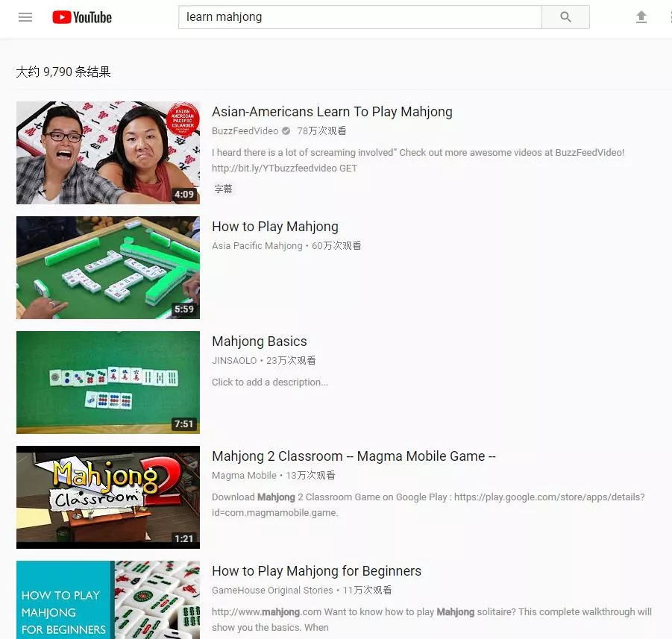Focus the search box containing learn mahjong
The height and width of the screenshot is (639, 672).
[360, 17]
